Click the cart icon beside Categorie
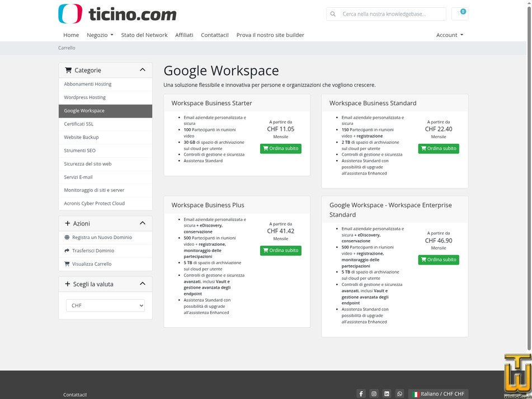 point(68,71)
